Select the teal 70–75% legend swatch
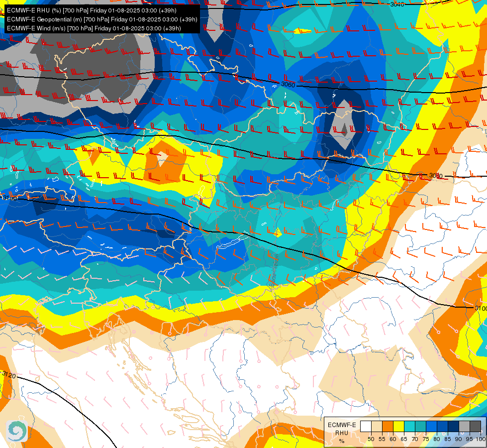487x448 pixels. tap(420, 426)
